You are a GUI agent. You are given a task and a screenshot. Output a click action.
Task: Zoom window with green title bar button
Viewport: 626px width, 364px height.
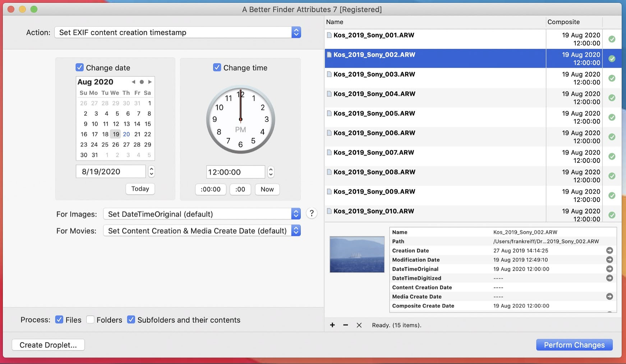pyautogui.click(x=34, y=9)
